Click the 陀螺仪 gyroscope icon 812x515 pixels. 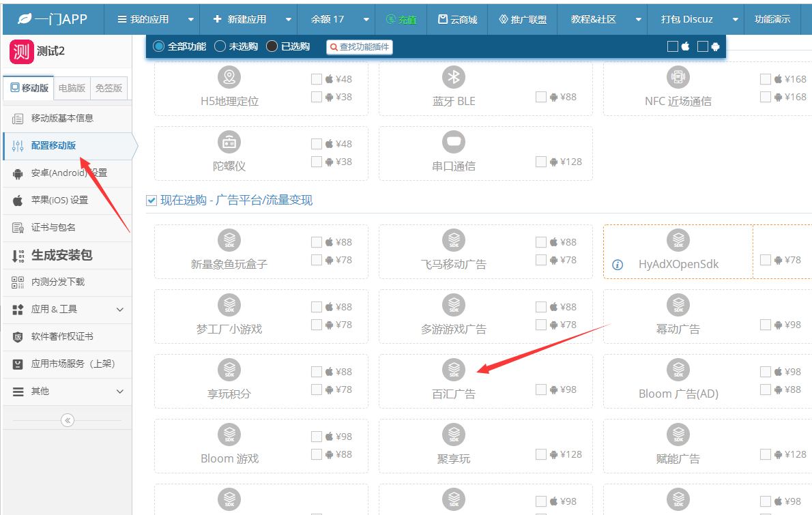click(x=229, y=142)
